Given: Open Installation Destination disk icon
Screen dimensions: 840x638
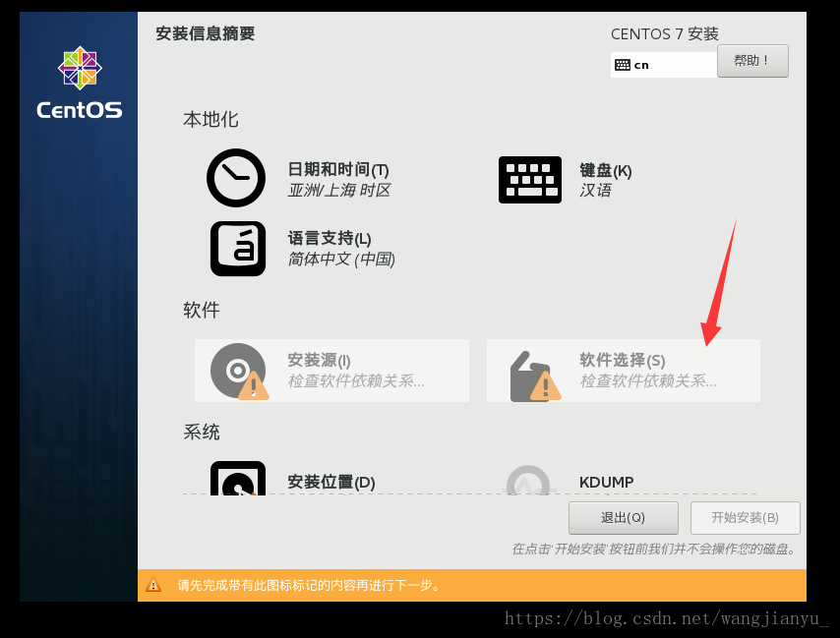Looking at the screenshot, I should tap(238, 478).
